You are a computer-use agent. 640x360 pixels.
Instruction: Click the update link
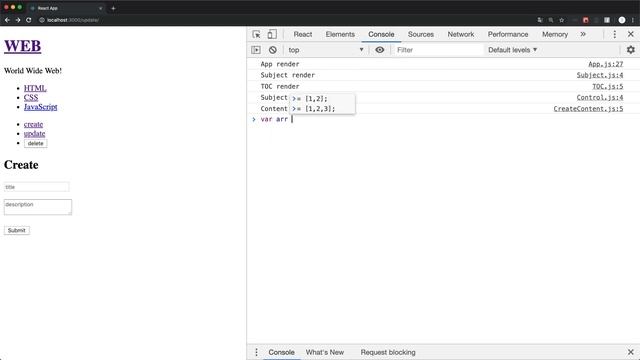tap(35, 134)
